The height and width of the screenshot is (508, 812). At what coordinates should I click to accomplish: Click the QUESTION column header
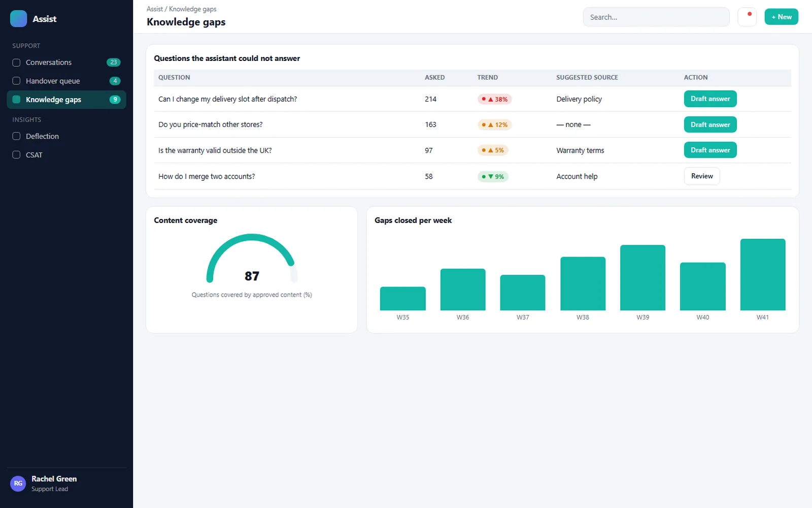point(174,77)
